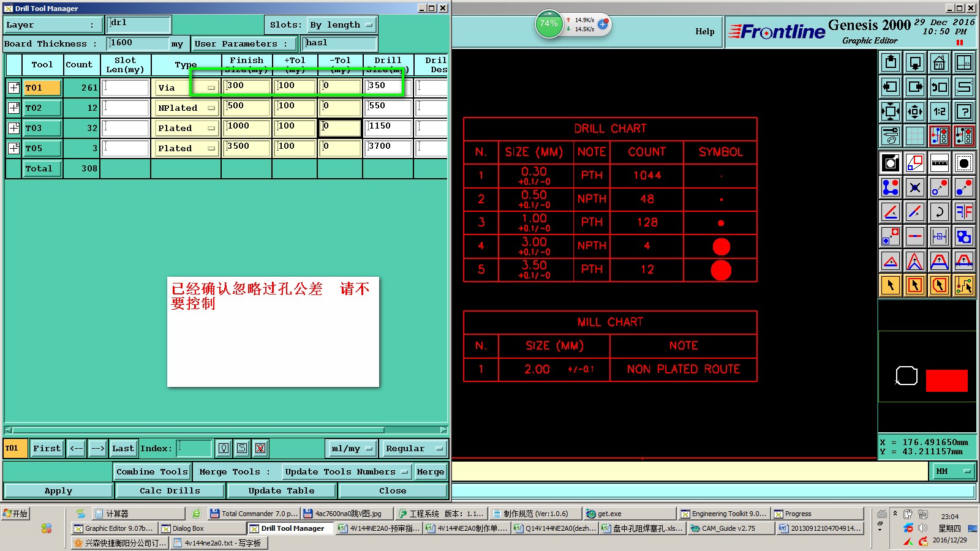The image size is (980, 551).
Task: Select the plain arrow pointer tool
Action: coord(891,285)
